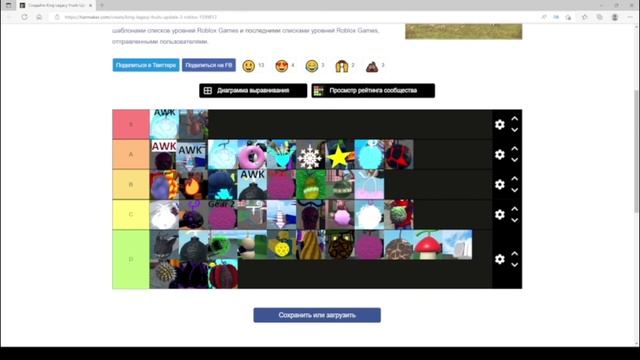Select the red mushroom item in D tier
The height and width of the screenshot is (360, 640).
pyautogui.click(x=428, y=244)
